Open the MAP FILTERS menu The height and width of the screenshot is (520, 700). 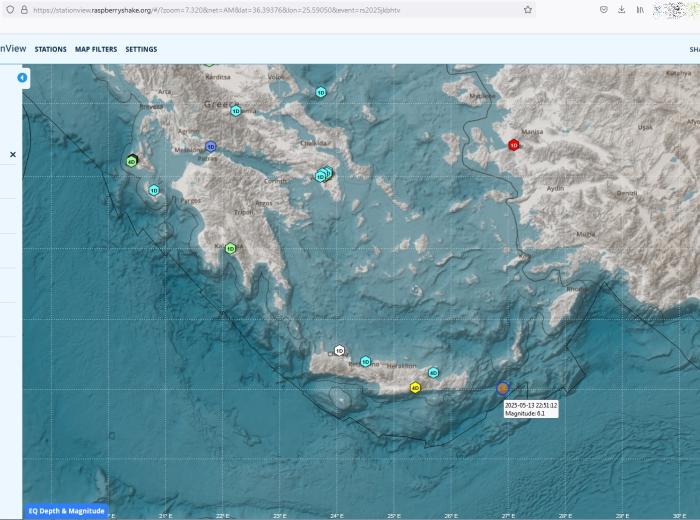(96, 49)
